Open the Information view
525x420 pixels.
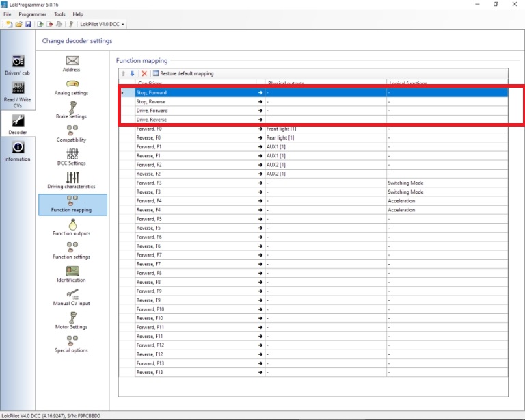[x=17, y=151]
